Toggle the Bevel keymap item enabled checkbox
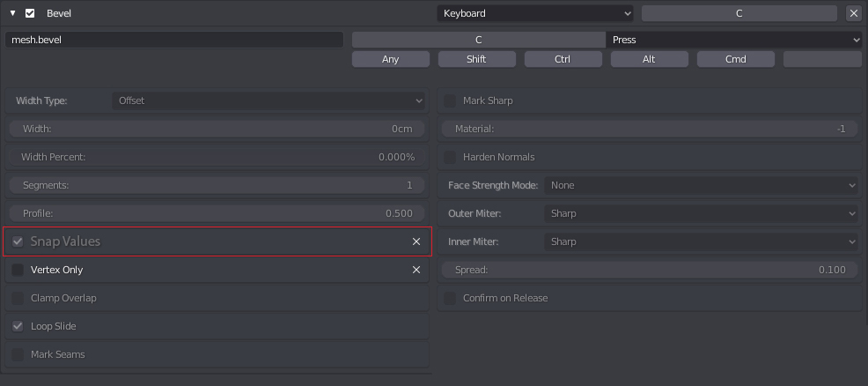 click(x=30, y=13)
